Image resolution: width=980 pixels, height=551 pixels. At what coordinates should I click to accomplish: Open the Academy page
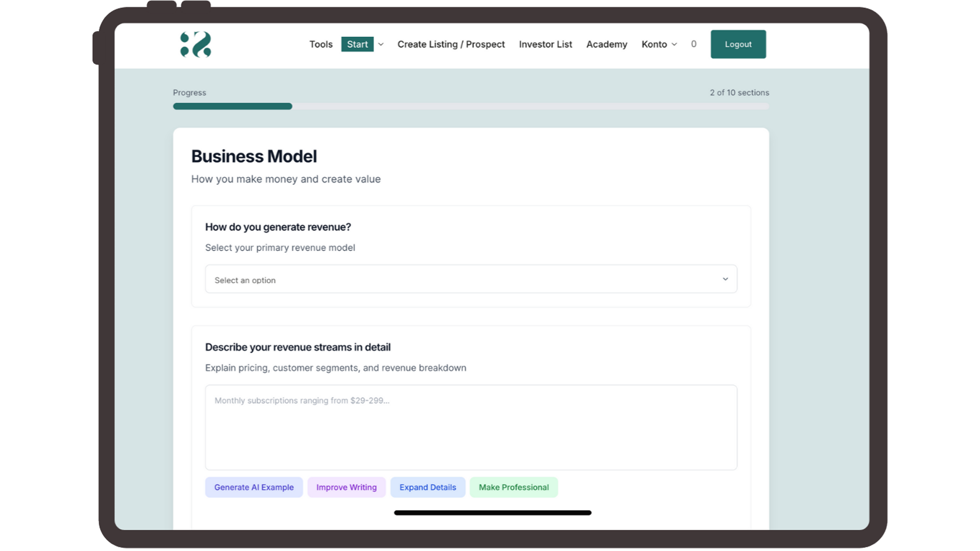606,44
